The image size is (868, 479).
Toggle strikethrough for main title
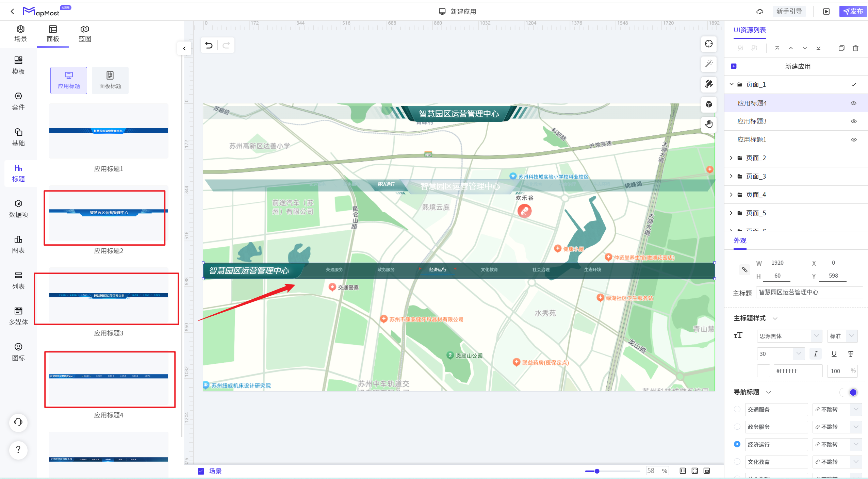851,354
